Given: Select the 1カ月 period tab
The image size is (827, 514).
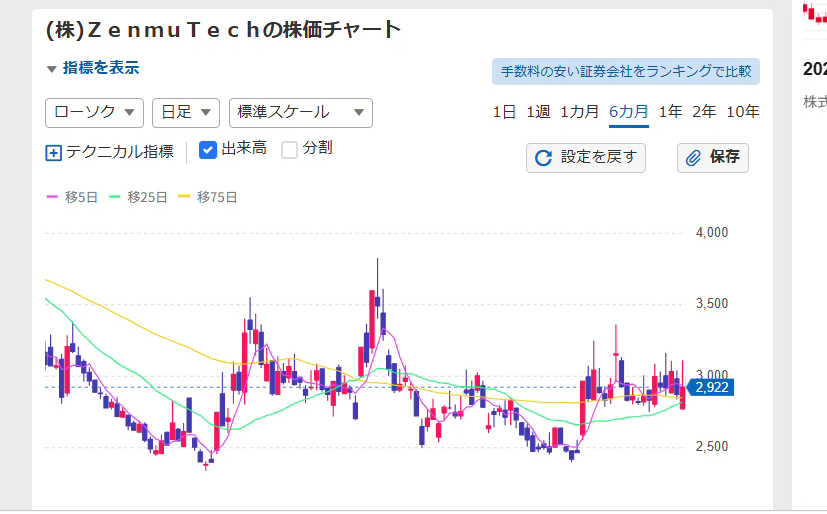Looking at the screenshot, I should tap(580, 112).
